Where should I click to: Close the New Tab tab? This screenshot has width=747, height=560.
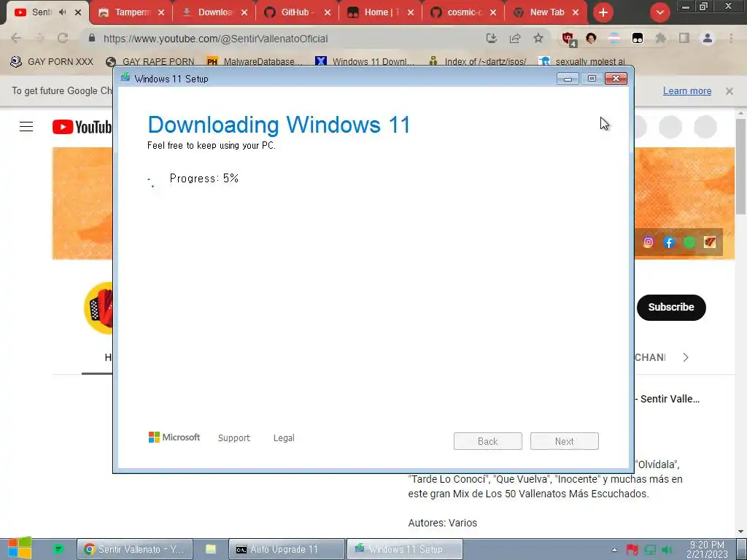576,12
